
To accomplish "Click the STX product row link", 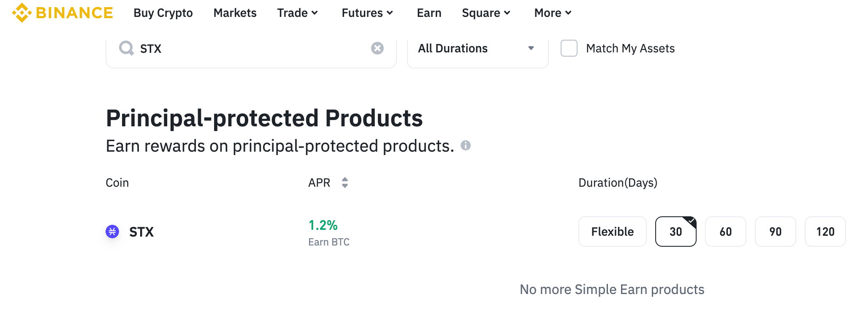I will click(x=141, y=232).
